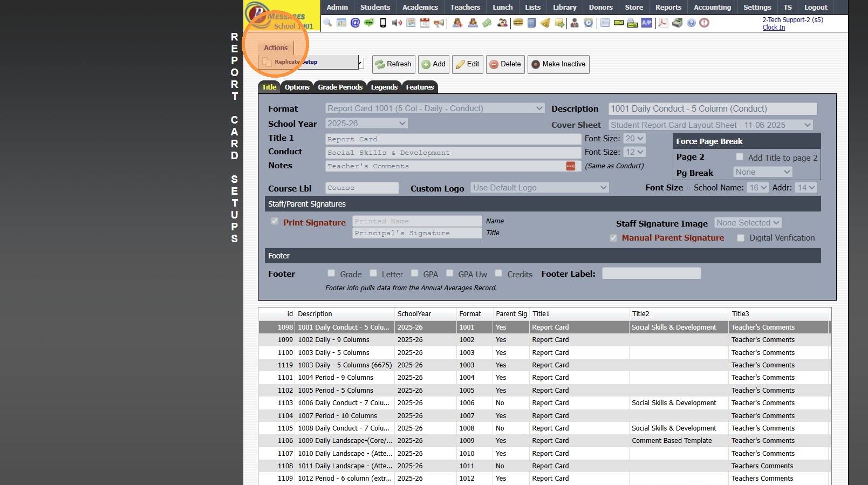This screenshot has height=485, width=868.
Task: Open the hamburger lunch icon
Action: tap(518, 23)
